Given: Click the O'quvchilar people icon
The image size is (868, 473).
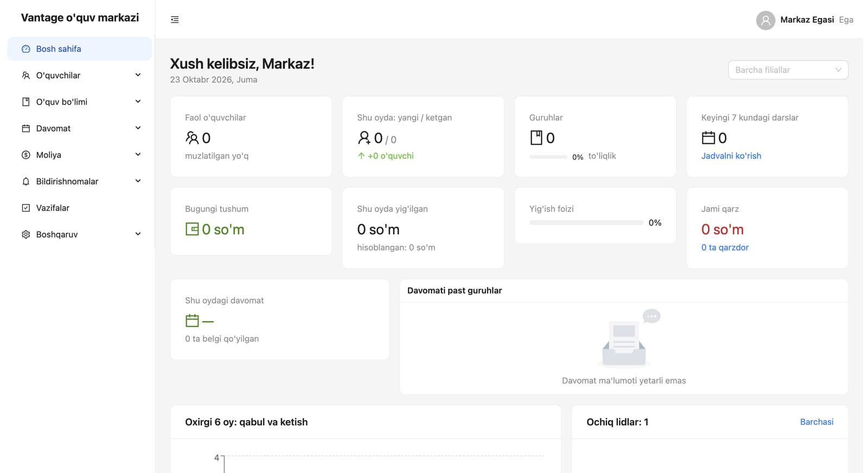Looking at the screenshot, I should [25, 75].
